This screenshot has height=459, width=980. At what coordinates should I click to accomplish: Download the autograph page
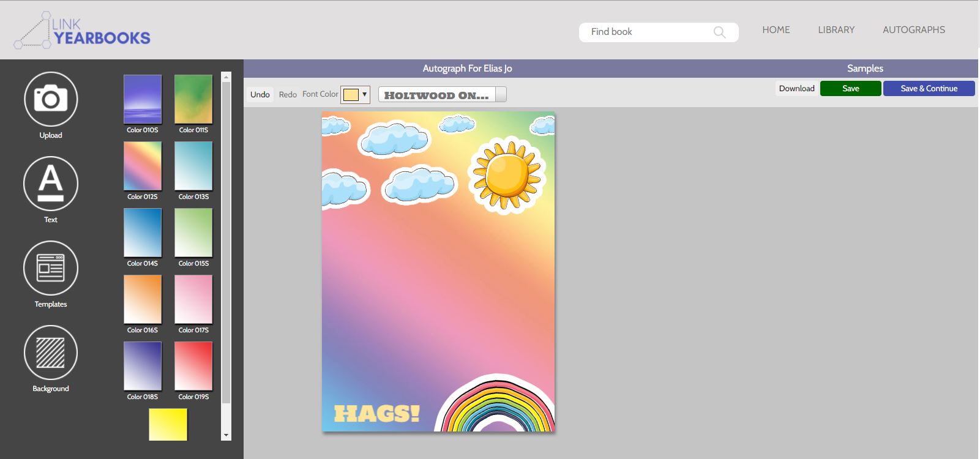796,88
